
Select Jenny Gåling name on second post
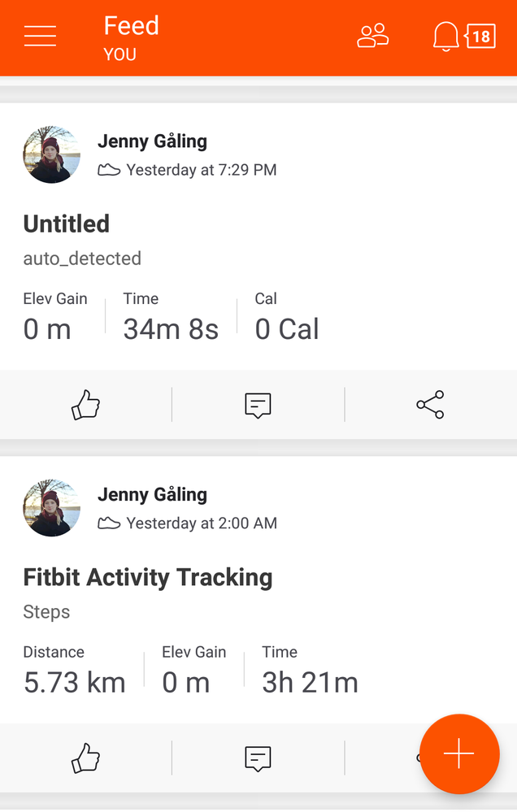point(152,494)
